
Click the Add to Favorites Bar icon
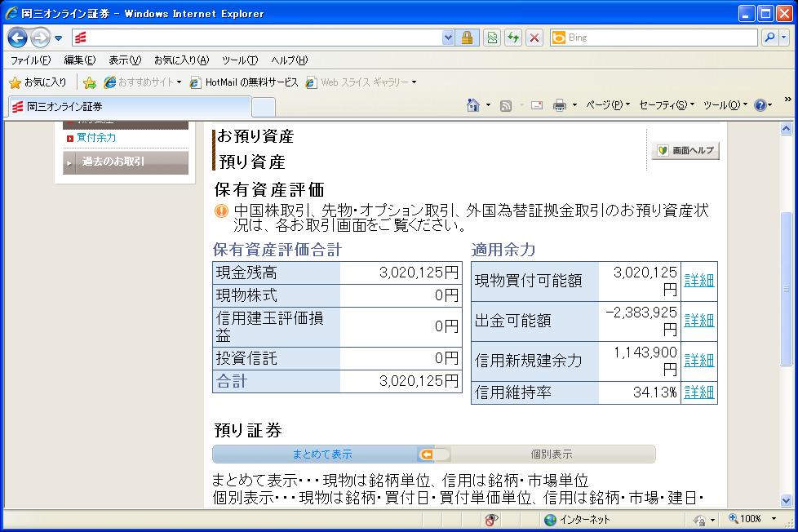[90, 82]
